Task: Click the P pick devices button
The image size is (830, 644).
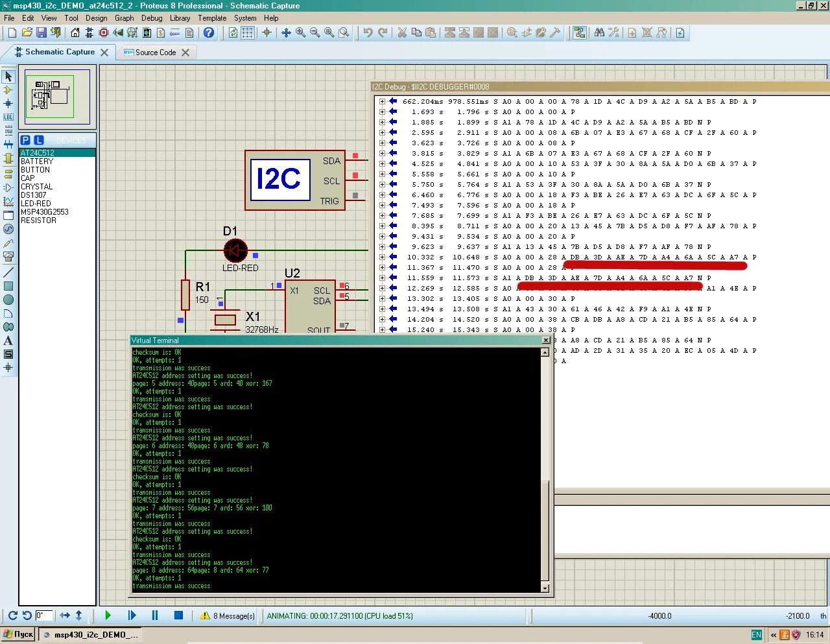Action: click(x=25, y=140)
